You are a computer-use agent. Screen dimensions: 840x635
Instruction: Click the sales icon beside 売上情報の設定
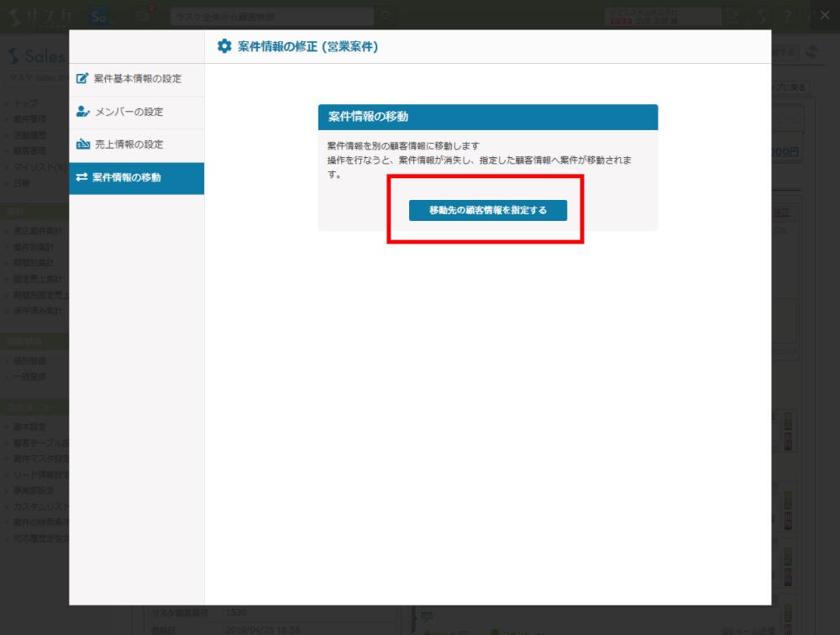click(82, 144)
